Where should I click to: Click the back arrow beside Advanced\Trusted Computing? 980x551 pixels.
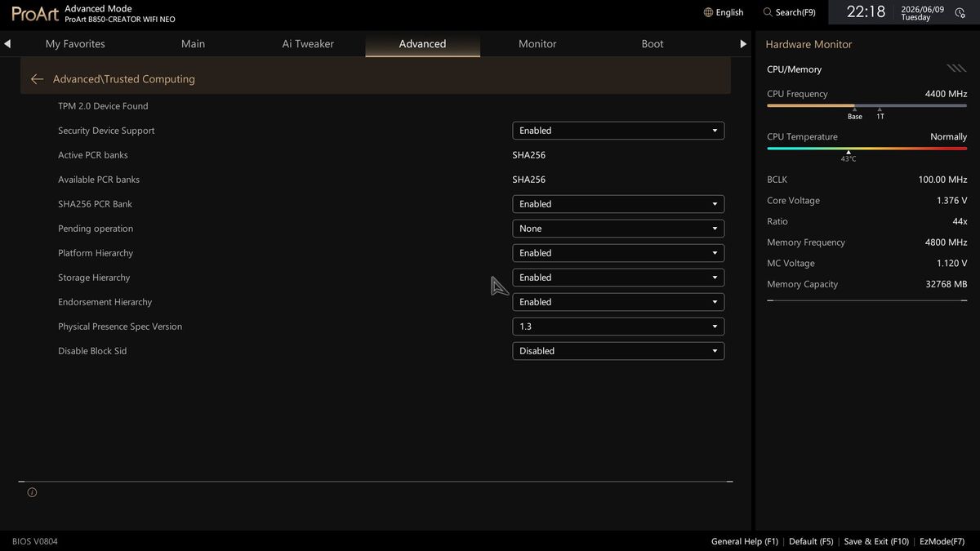click(x=37, y=79)
